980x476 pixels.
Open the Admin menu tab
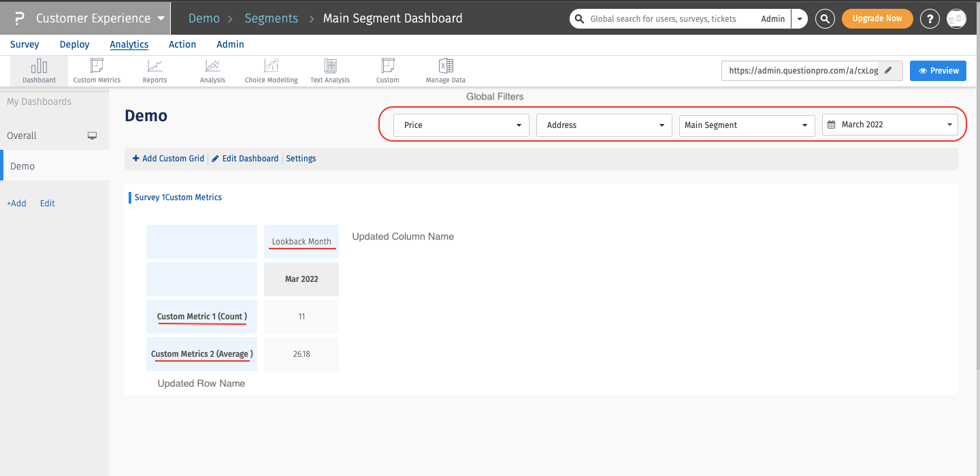(230, 44)
